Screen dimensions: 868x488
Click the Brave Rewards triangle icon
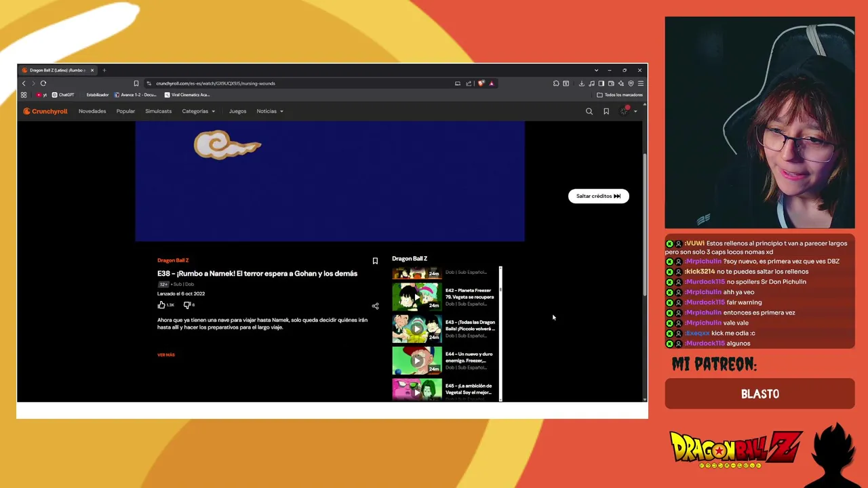coord(492,83)
